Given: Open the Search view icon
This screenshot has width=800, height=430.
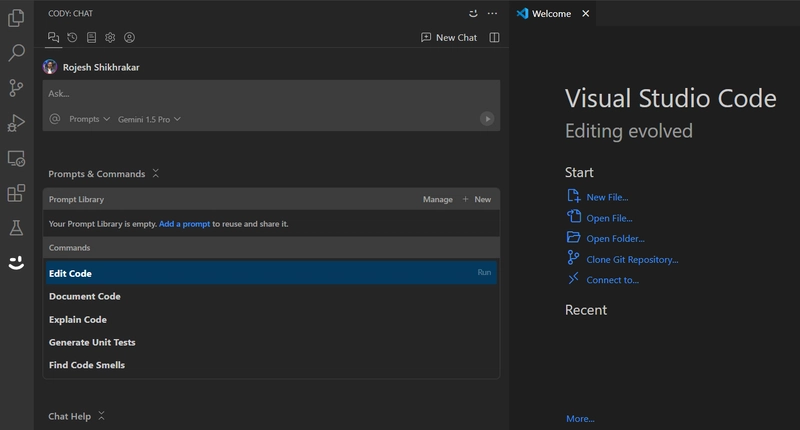Looking at the screenshot, I should click(x=16, y=53).
